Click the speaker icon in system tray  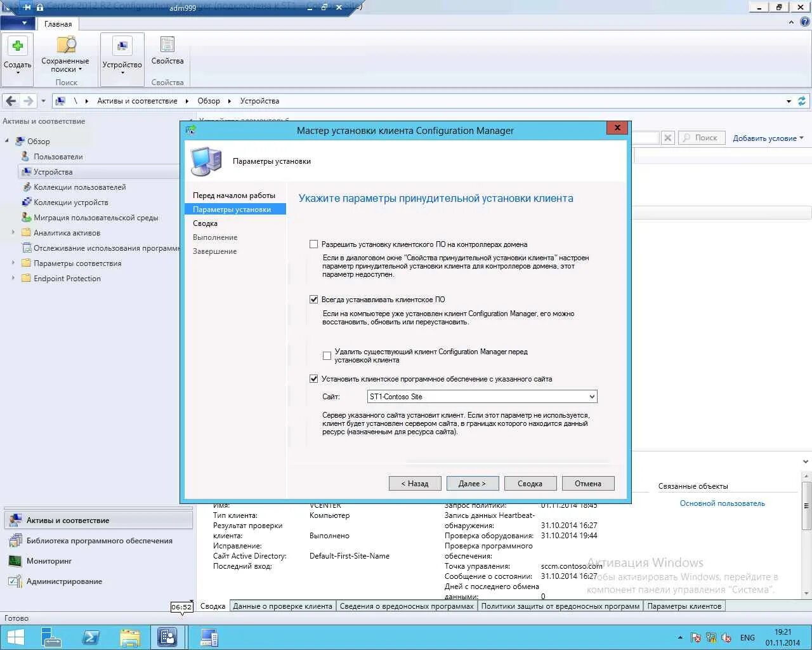pos(727,638)
